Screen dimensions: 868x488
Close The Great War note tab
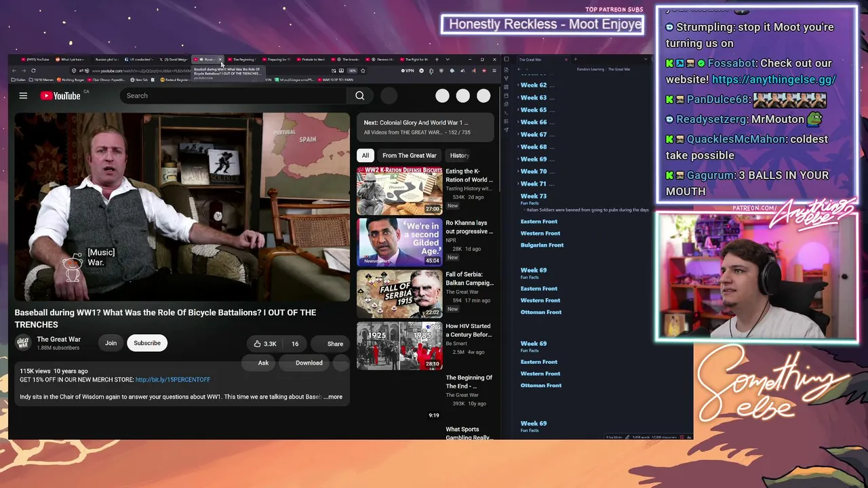(566, 60)
